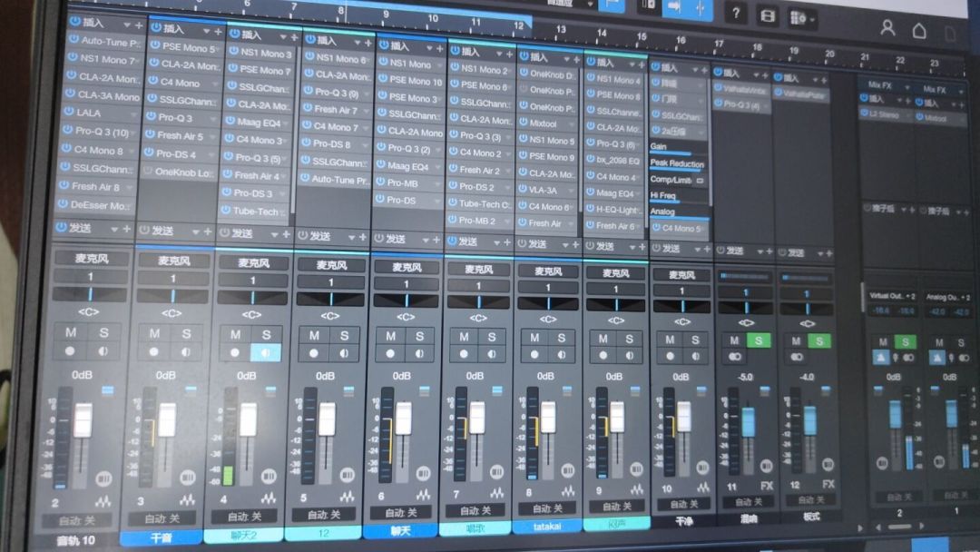Screen dimensions: 980x552
Task: Toggle sends power icon on 唱歌 channel
Action: (455, 240)
